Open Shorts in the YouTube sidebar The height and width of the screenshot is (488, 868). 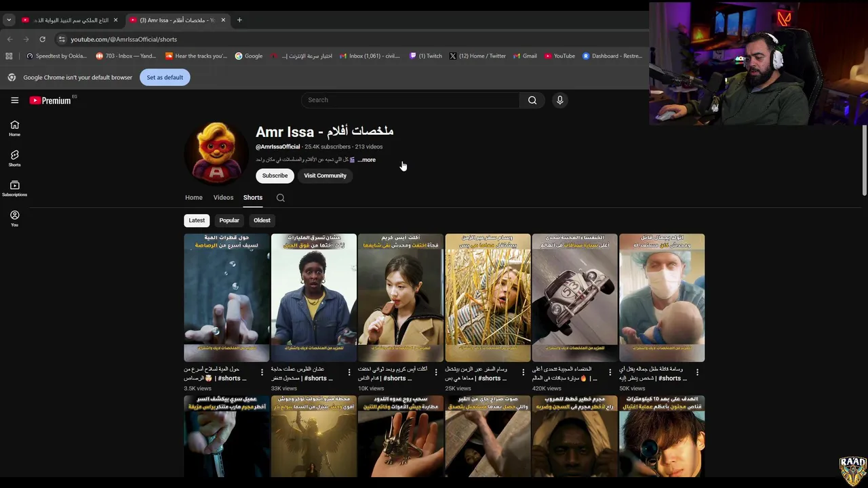[x=14, y=159]
